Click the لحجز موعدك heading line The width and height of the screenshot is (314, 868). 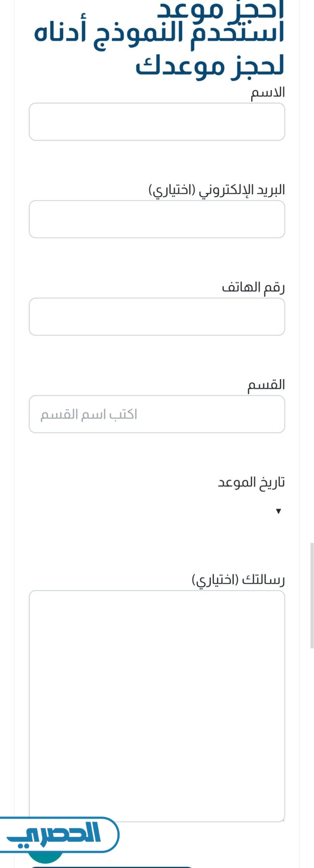(210, 66)
